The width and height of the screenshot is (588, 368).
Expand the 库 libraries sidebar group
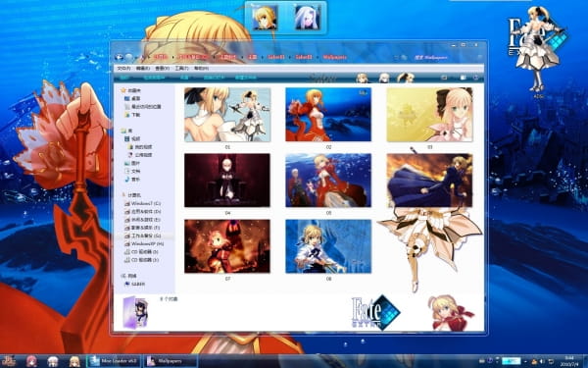[126, 131]
